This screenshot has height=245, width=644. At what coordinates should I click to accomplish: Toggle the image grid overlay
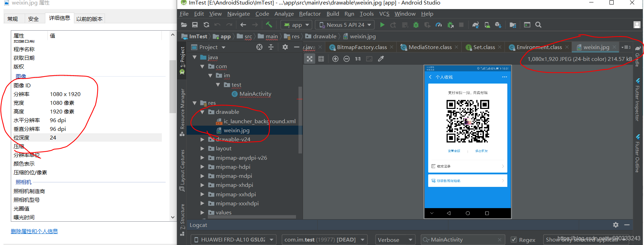[x=321, y=59]
